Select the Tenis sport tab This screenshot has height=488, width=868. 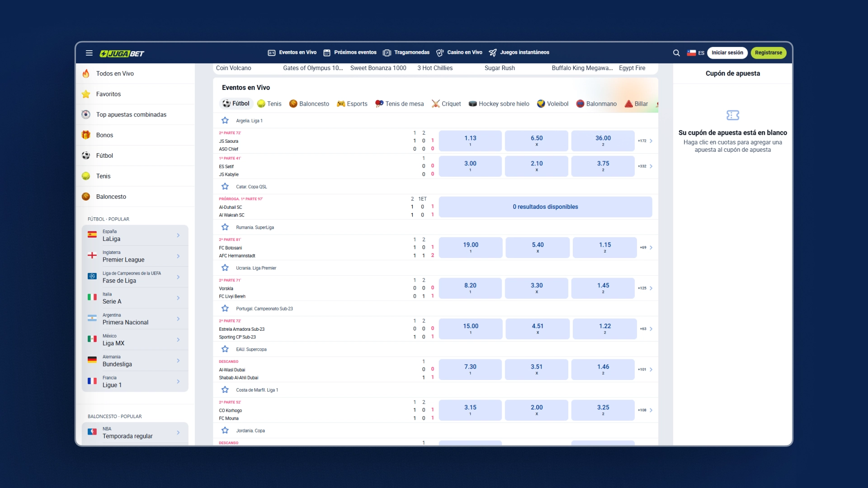click(x=269, y=104)
